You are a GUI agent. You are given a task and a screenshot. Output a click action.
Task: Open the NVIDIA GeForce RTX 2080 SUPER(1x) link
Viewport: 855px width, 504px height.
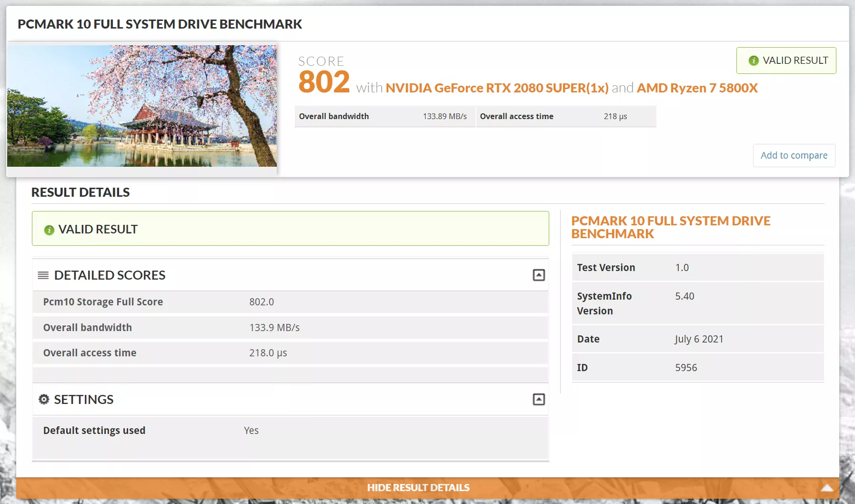point(497,88)
